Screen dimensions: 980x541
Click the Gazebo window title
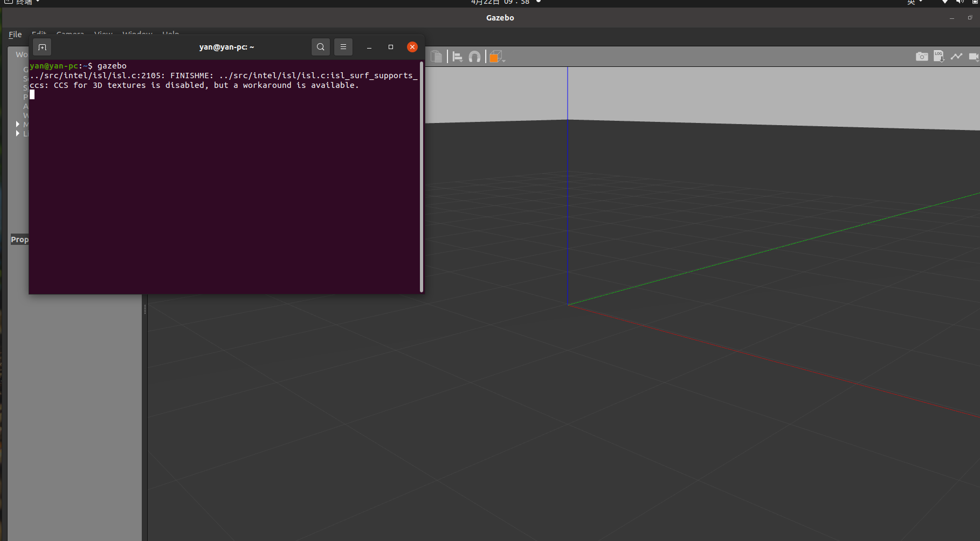[x=500, y=18]
